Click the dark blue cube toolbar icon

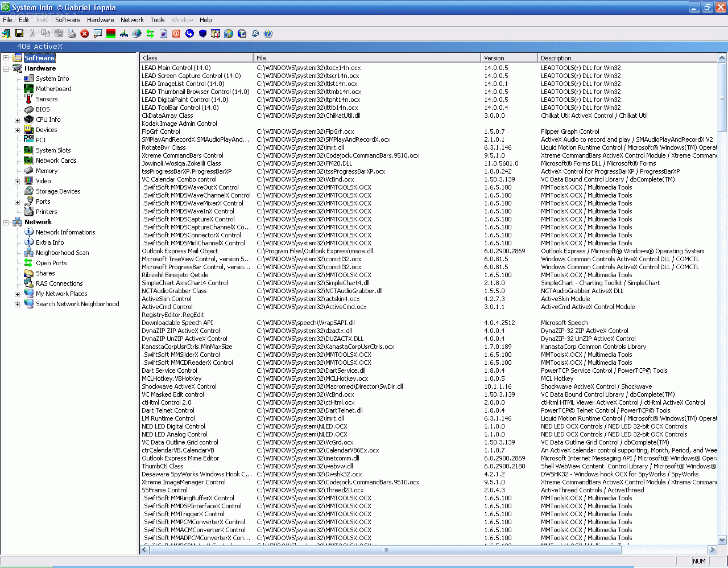pos(202,34)
